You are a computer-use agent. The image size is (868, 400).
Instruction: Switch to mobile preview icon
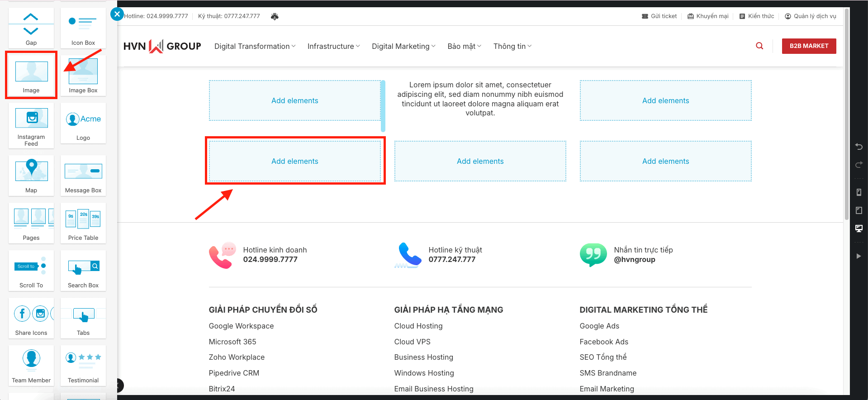(x=859, y=192)
